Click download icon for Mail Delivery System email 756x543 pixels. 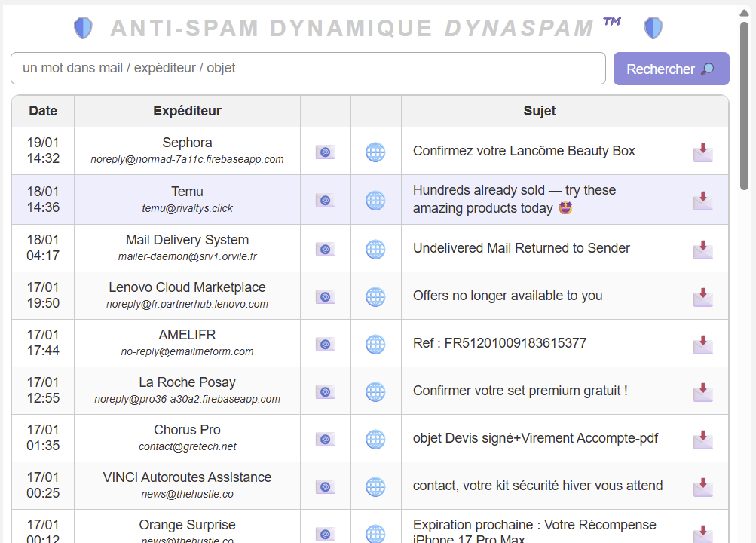pyautogui.click(x=702, y=249)
